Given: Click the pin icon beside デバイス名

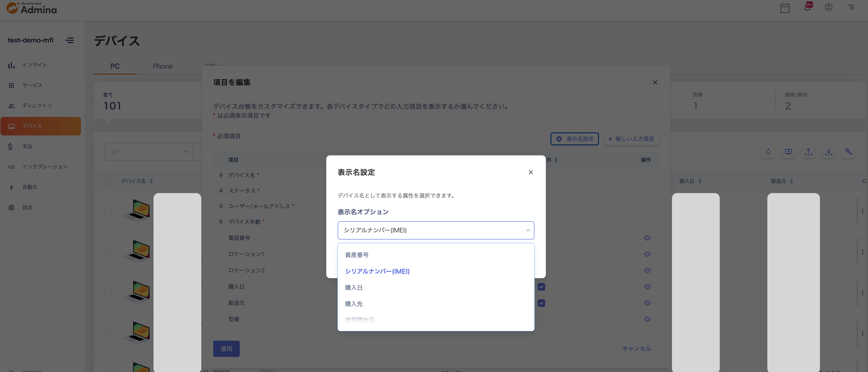Looking at the screenshot, I should pos(221,175).
